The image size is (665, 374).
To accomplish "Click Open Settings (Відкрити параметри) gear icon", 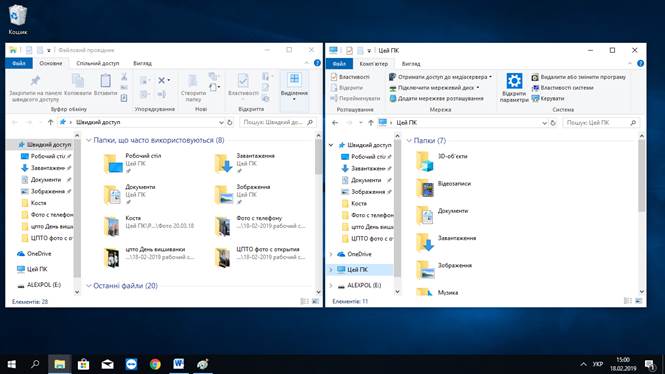I will pyautogui.click(x=514, y=88).
